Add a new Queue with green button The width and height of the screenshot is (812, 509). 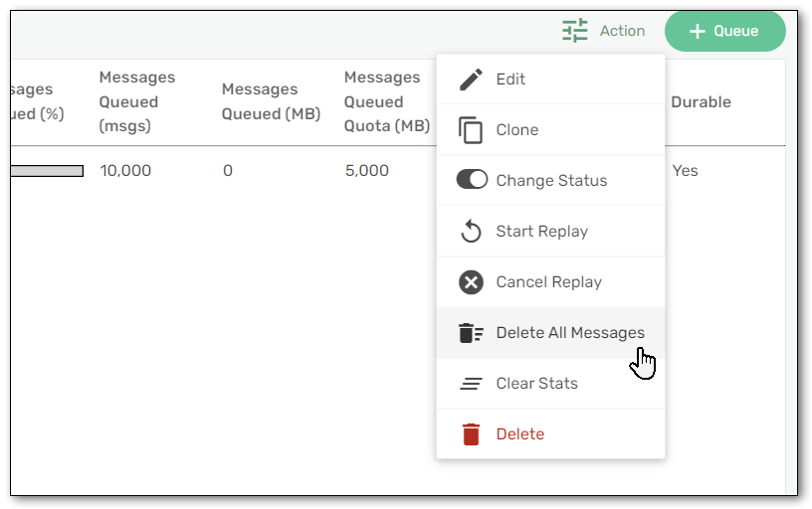click(725, 31)
